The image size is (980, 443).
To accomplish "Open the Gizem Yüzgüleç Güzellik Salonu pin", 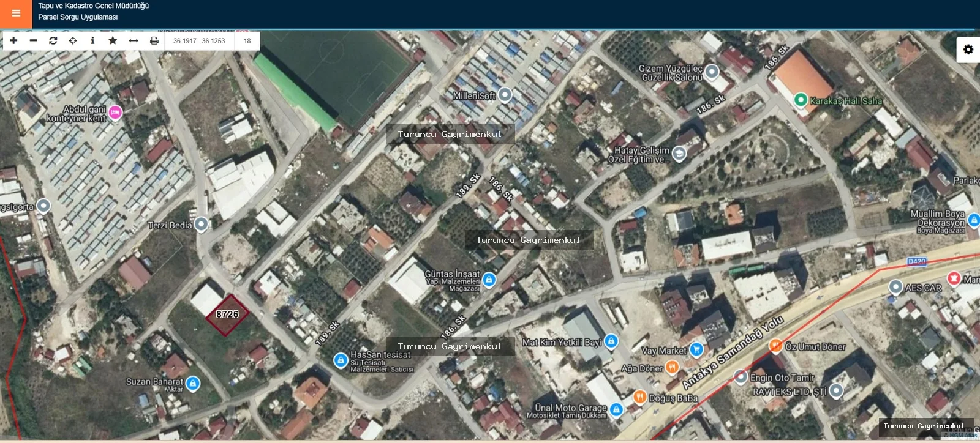I will [712, 72].
